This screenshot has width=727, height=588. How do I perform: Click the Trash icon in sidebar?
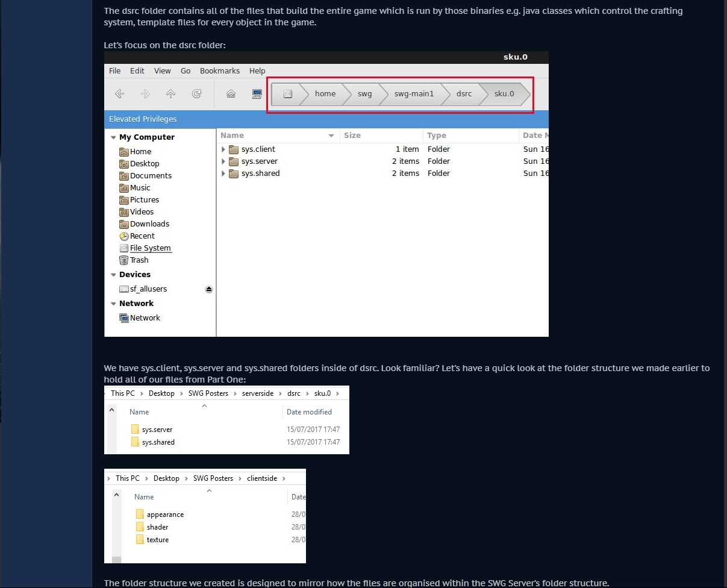(124, 260)
